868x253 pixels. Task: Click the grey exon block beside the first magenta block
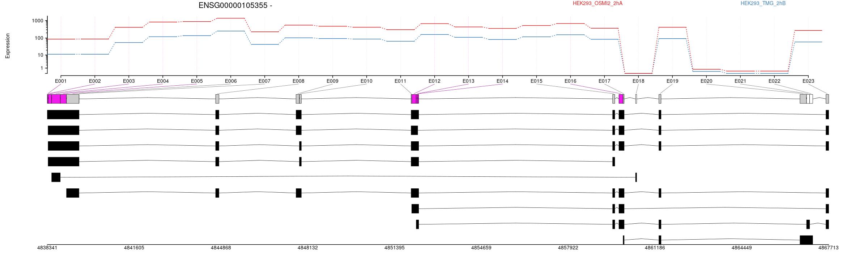pos(73,99)
